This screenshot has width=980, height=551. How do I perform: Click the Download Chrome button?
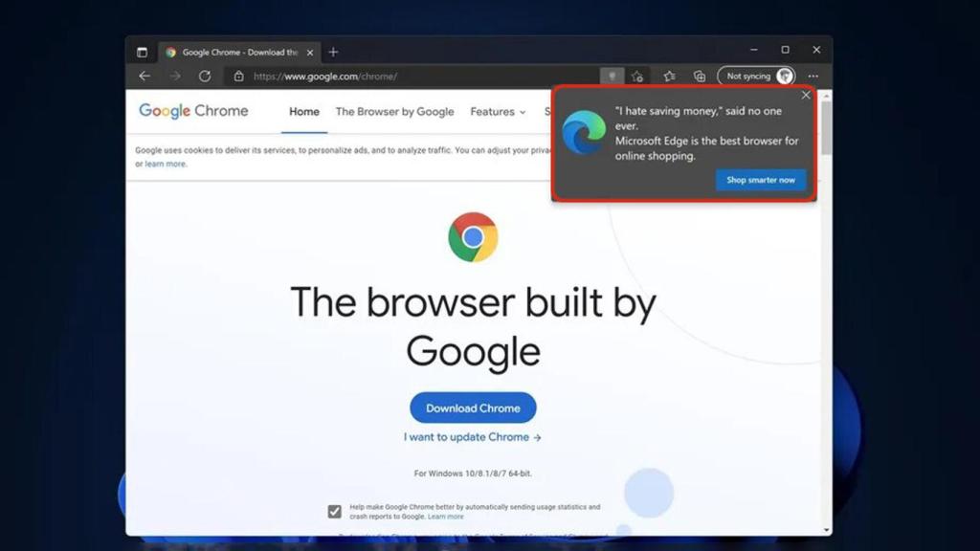click(x=472, y=408)
